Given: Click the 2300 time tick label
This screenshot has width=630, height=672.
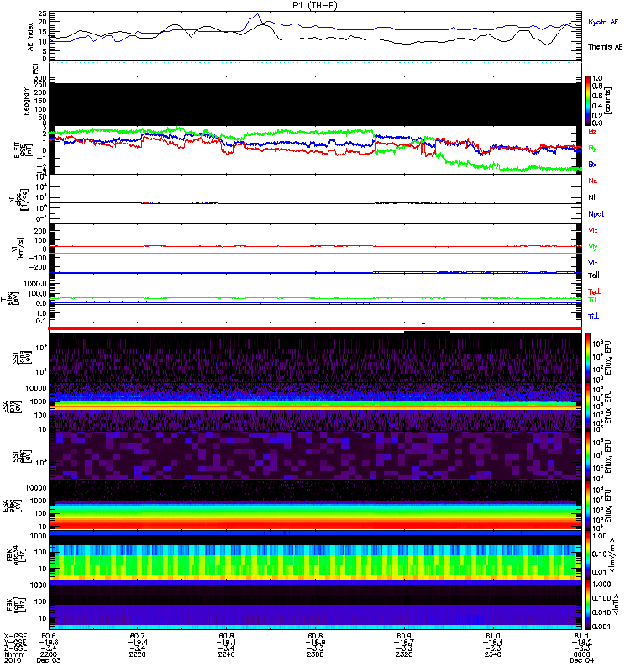Looking at the screenshot, I should (315, 654).
